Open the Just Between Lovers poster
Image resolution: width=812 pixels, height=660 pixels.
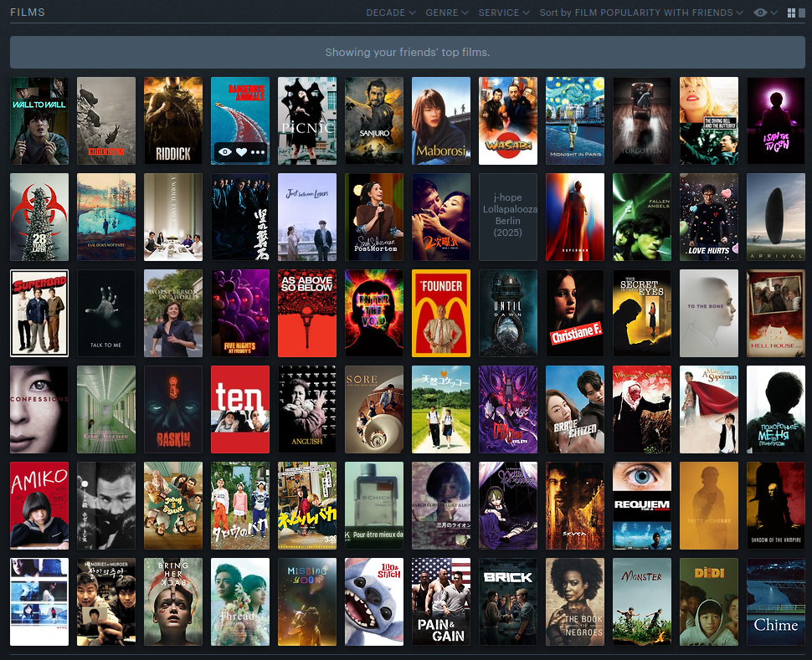point(307,217)
